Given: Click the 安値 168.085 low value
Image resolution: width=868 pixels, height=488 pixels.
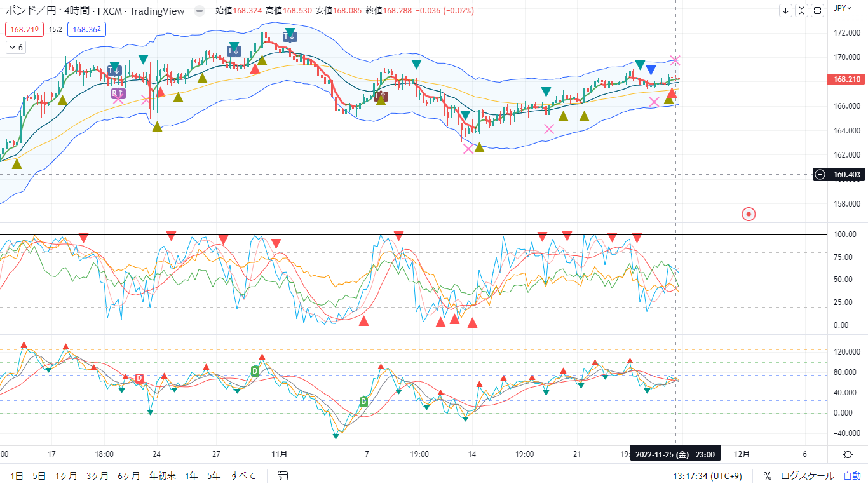Looking at the screenshot, I should 339,11.
